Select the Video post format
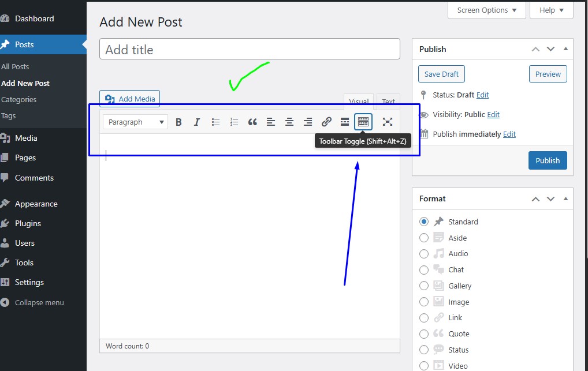 pos(423,365)
